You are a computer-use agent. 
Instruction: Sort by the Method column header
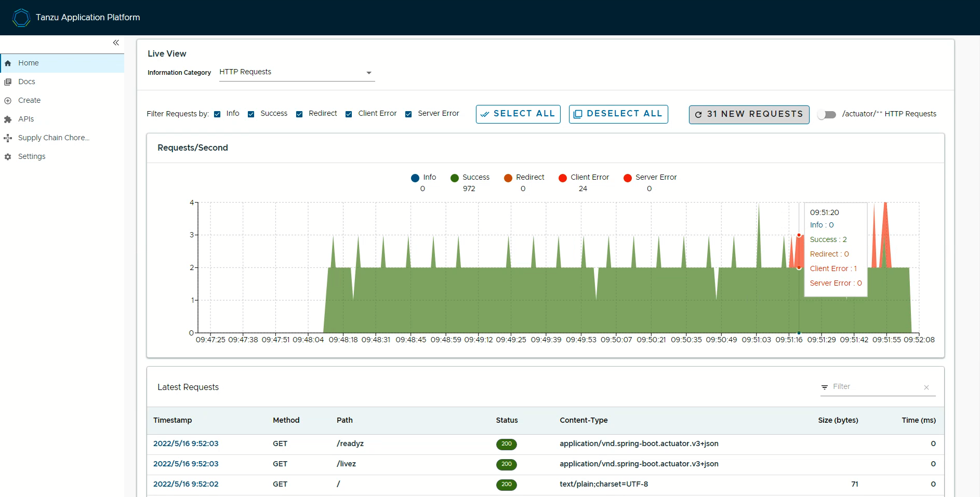[x=286, y=420]
